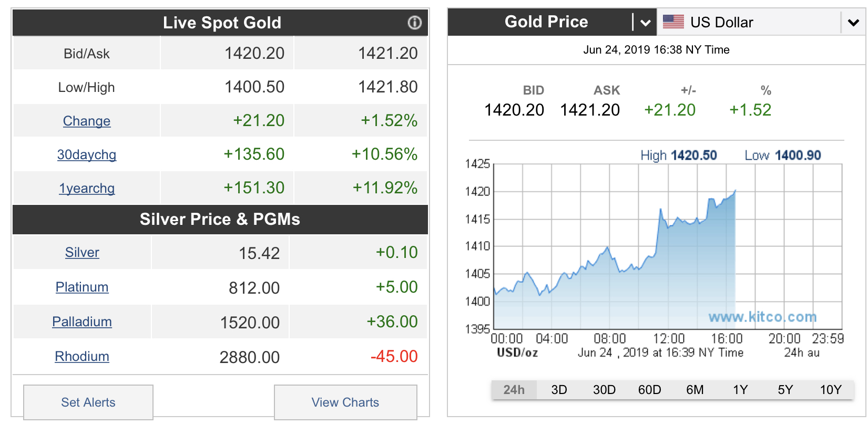The width and height of the screenshot is (868, 435).
Task: Open the Silver price link
Action: 82,253
